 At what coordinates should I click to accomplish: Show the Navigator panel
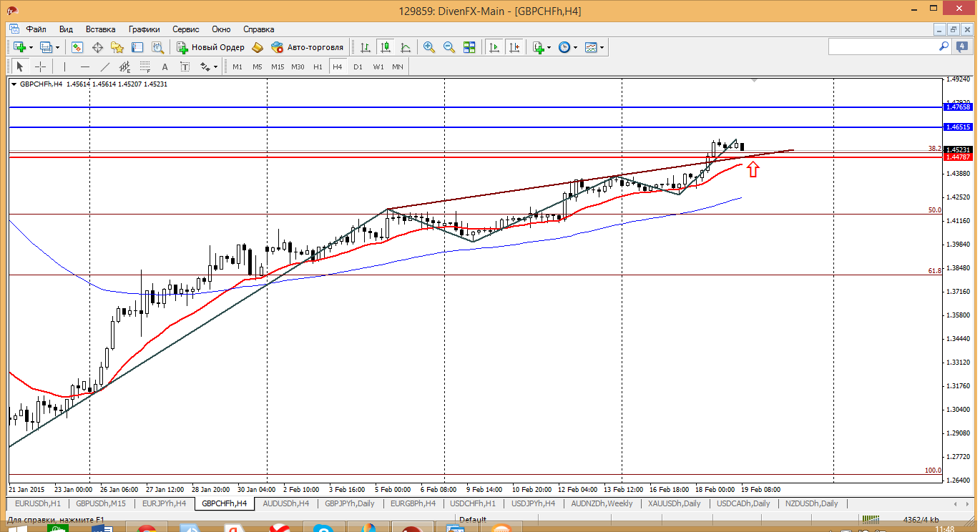[117, 47]
